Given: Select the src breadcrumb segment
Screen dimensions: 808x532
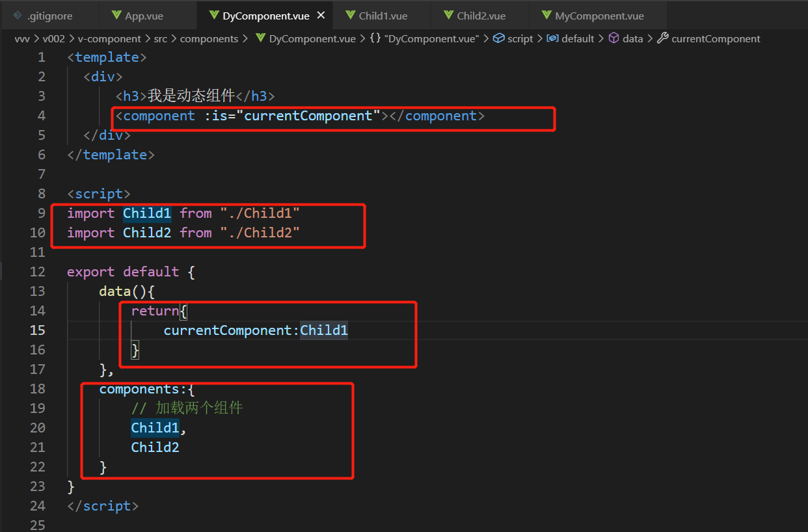Looking at the screenshot, I should click(x=160, y=39).
